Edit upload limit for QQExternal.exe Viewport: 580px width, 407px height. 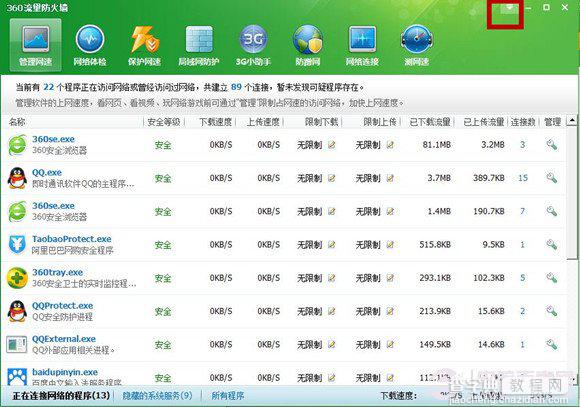(390, 344)
